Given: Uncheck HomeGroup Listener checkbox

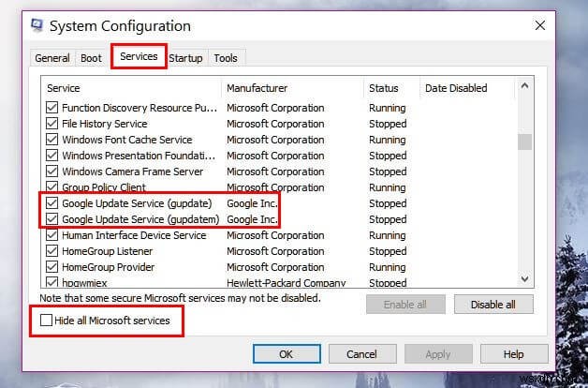Looking at the screenshot, I should (51, 251).
